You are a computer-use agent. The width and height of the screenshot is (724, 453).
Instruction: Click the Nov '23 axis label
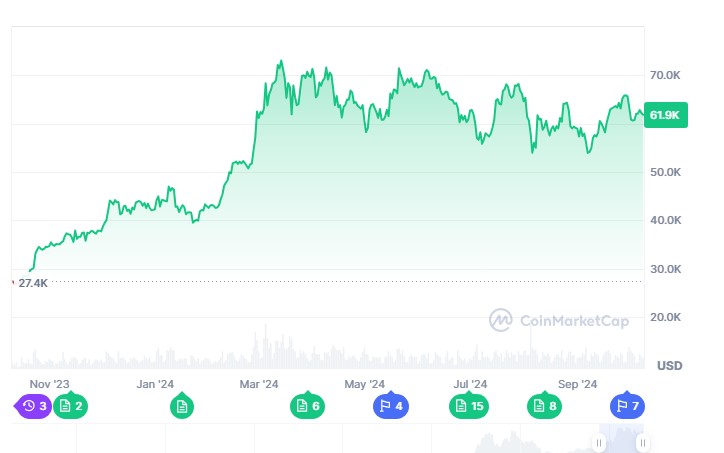click(49, 384)
